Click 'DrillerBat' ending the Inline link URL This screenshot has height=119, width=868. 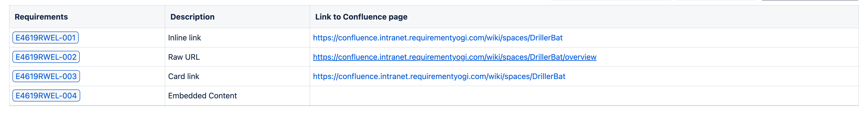(546, 38)
